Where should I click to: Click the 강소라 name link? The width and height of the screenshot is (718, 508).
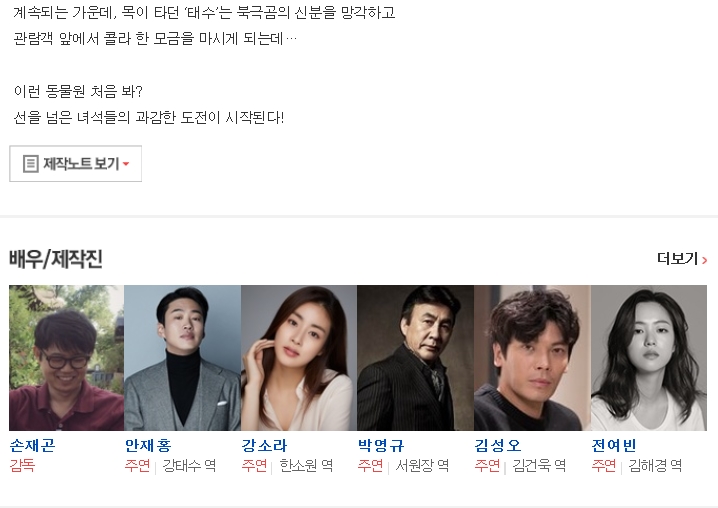(x=265, y=445)
